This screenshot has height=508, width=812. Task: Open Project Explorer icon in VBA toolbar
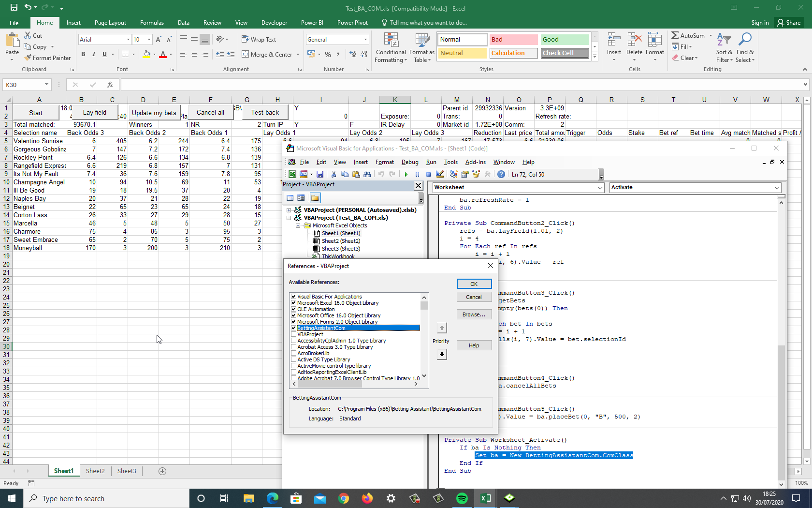coord(453,174)
